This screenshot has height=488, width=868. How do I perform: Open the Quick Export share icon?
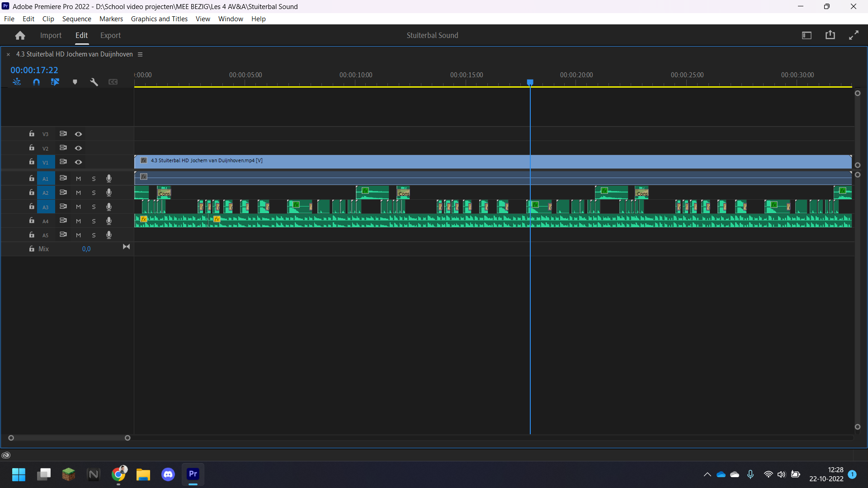tap(830, 35)
